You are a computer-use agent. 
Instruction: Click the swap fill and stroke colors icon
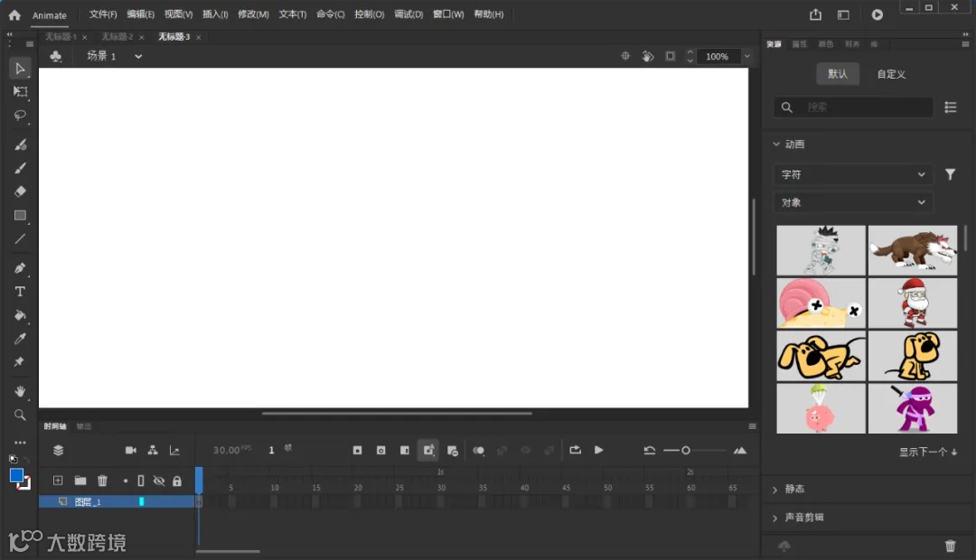(27, 461)
